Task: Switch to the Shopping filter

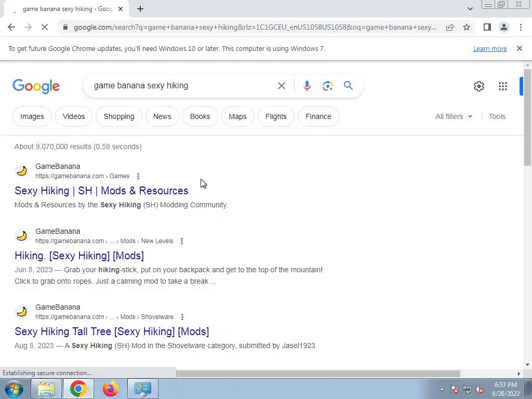Action: click(119, 116)
